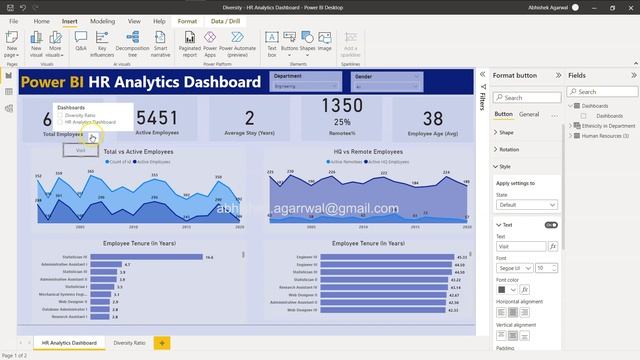Set vertical alignment to top

coord(501,336)
